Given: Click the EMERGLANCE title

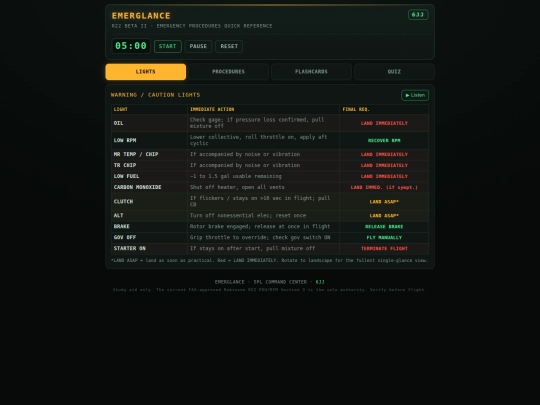Looking at the screenshot, I should (x=141, y=16).
